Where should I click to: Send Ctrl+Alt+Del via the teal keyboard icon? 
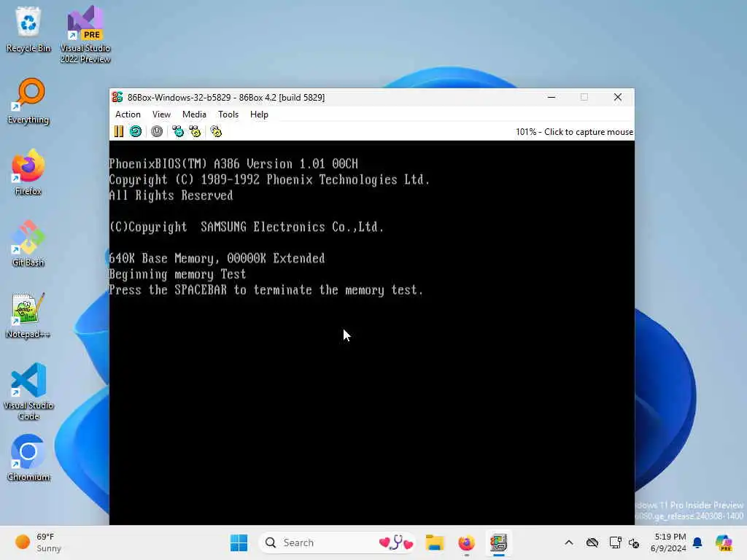(178, 131)
